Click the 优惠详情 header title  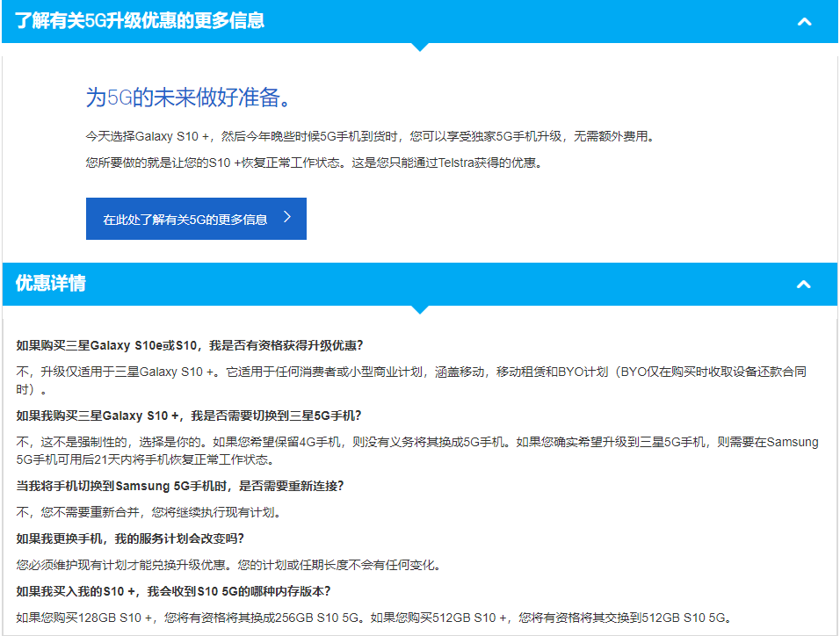[x=51, y=284]
